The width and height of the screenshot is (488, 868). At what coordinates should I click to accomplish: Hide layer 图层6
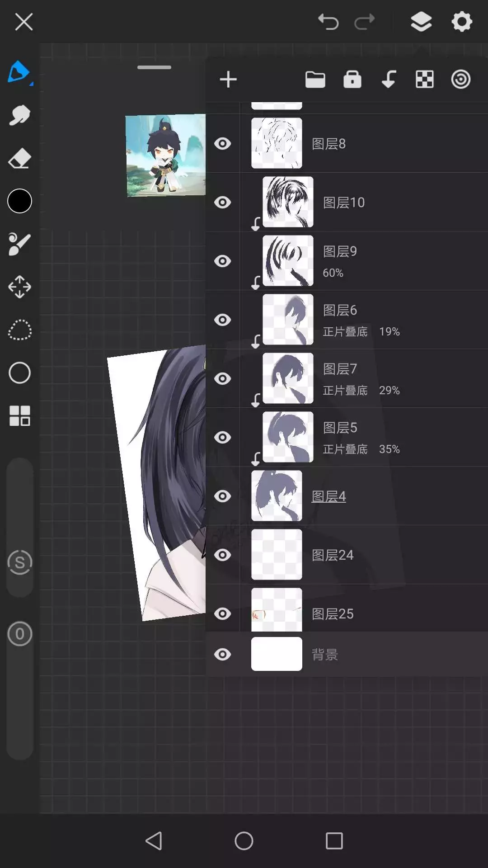point(222,320)
